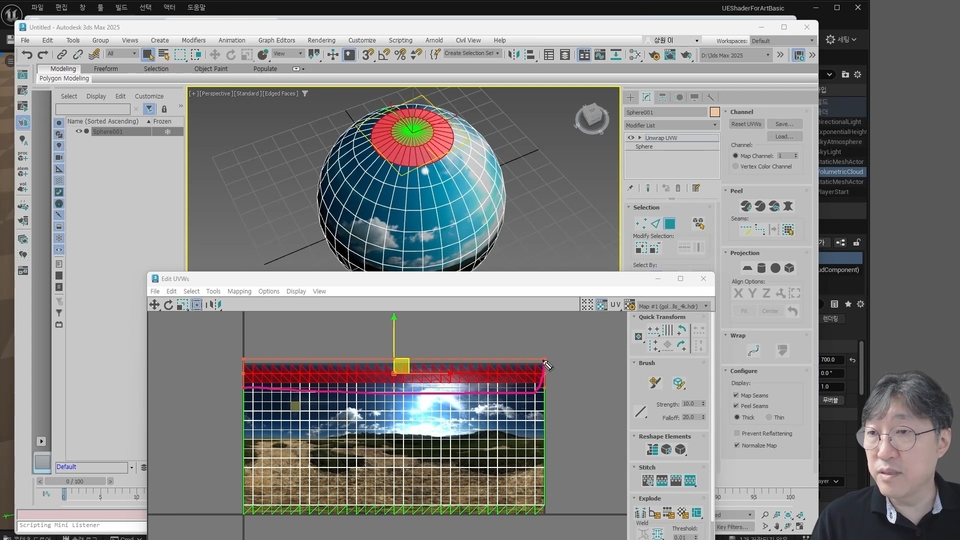Click the Load... button in Channel
This screenshot has width=960, height=540.
coord(784,136)
